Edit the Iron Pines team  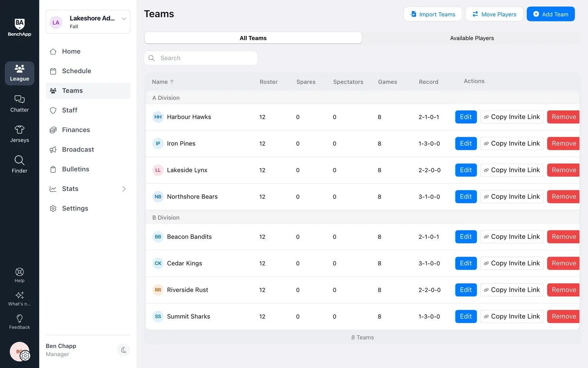coord(466,144)
